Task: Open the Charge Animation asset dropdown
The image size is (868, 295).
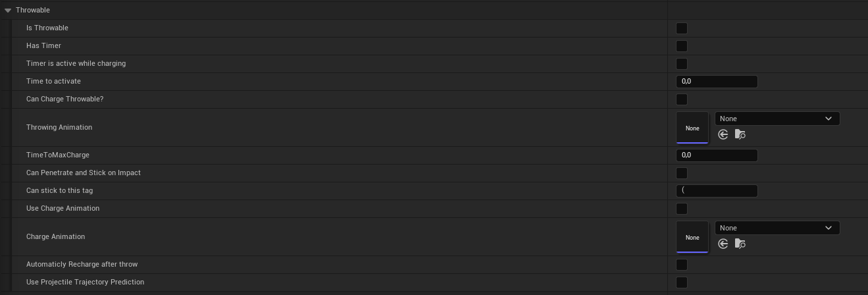Action: 777,228
